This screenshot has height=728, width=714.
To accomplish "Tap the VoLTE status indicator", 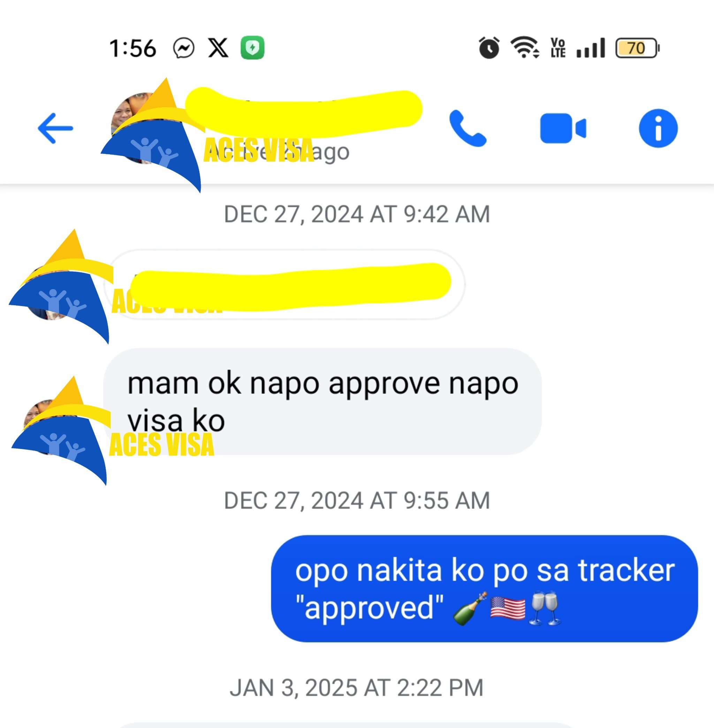I will click(x=558, y=48).
